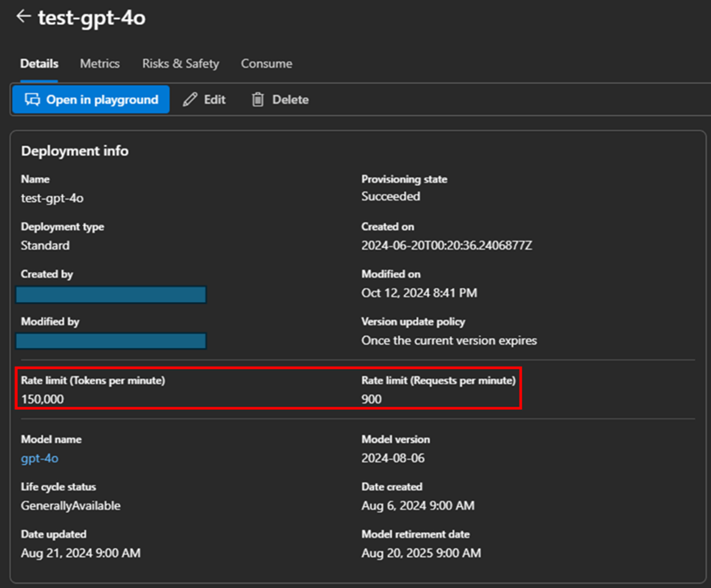
Task: Click the Deployment info heading
Action: click(75, 151)
